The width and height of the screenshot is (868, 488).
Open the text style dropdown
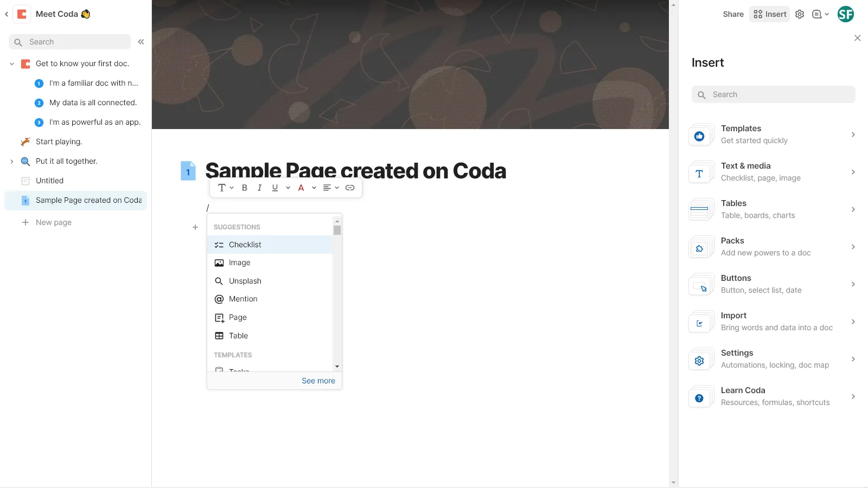tap(226, 188)
